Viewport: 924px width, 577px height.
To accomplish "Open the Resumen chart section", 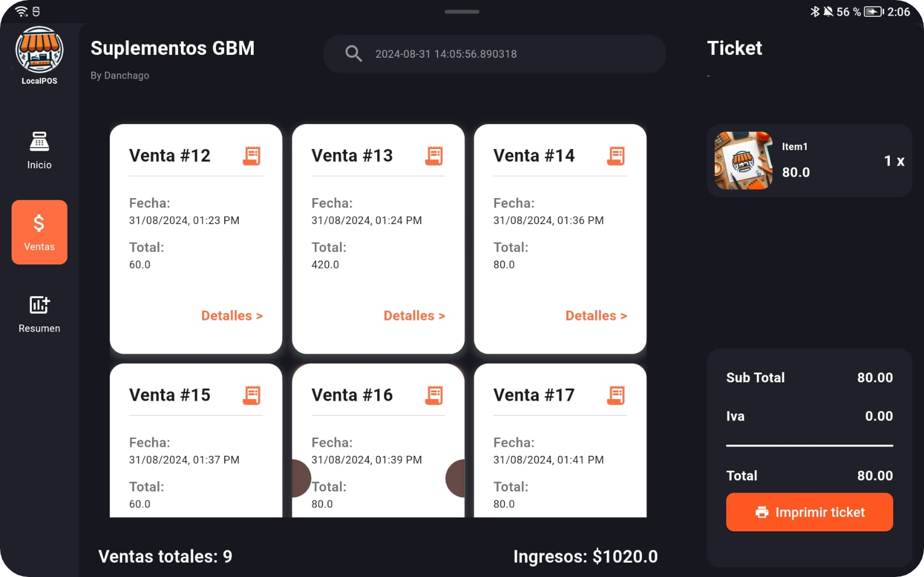I will 39,314.
